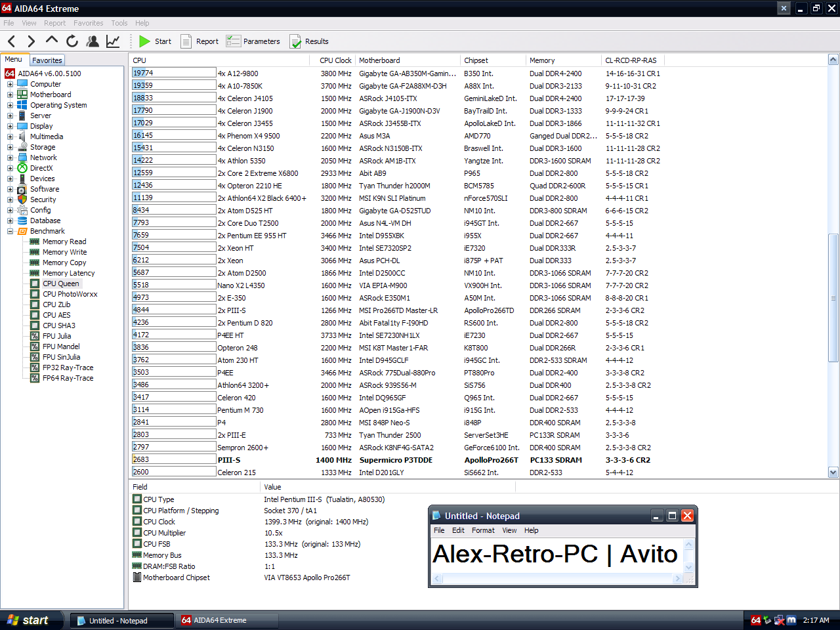Switch to Untitled - Notepad in taskbar
The image size is (840, 630).
point(118,621)
